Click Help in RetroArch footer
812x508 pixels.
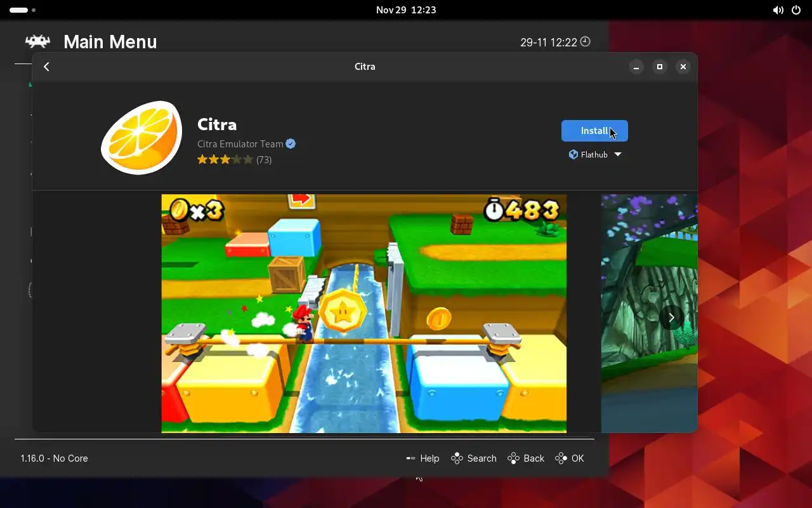(x=422, y=458)
